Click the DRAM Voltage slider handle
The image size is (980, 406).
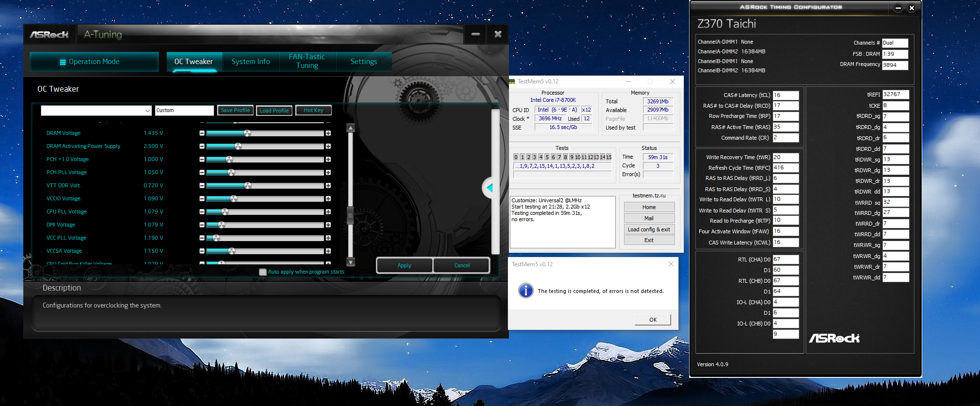click(x=247, y=133)
